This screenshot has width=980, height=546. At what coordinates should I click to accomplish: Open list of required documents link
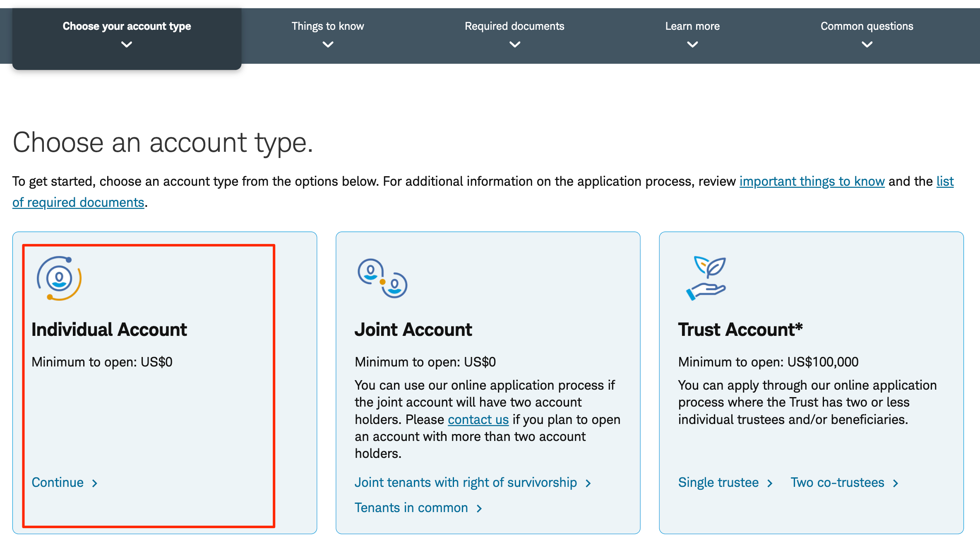point(78,202)
